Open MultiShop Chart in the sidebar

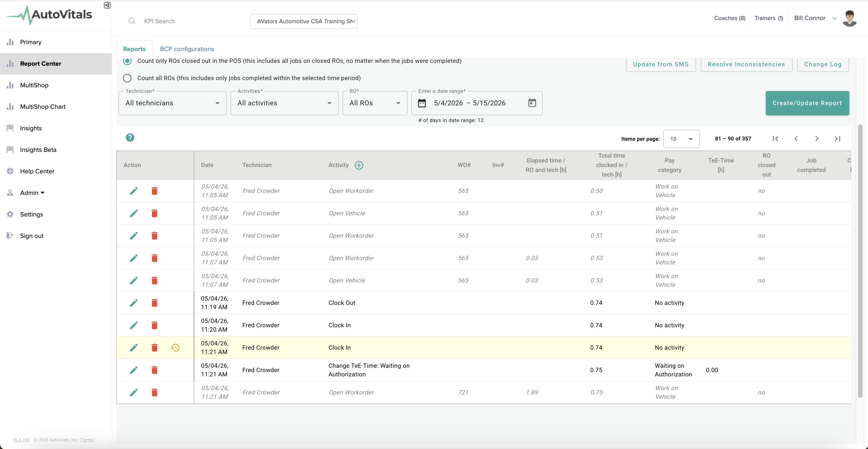tap(43, 107)
